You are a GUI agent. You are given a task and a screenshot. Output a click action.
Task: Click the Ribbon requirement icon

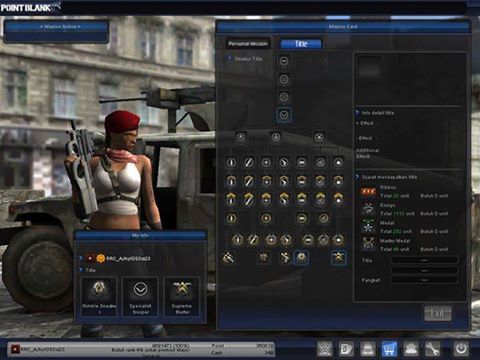368,191
